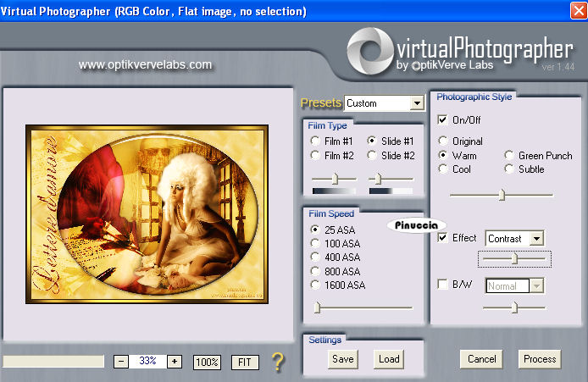Click the Photographic Style intensity slider handle
The width and height of the screenshot is (588, 382).
pyautogui.click(x=502, y=195)
